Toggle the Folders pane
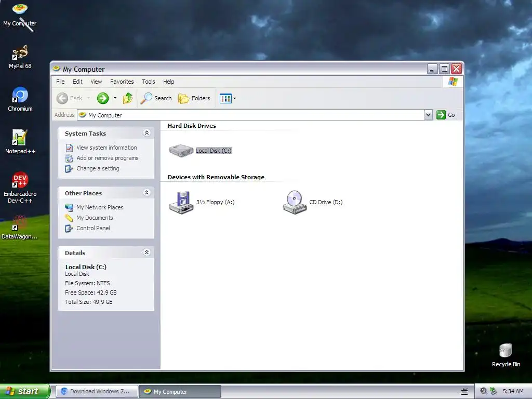Image resolution: width=532 pixels, height=399 pixels. click(194, 98)
